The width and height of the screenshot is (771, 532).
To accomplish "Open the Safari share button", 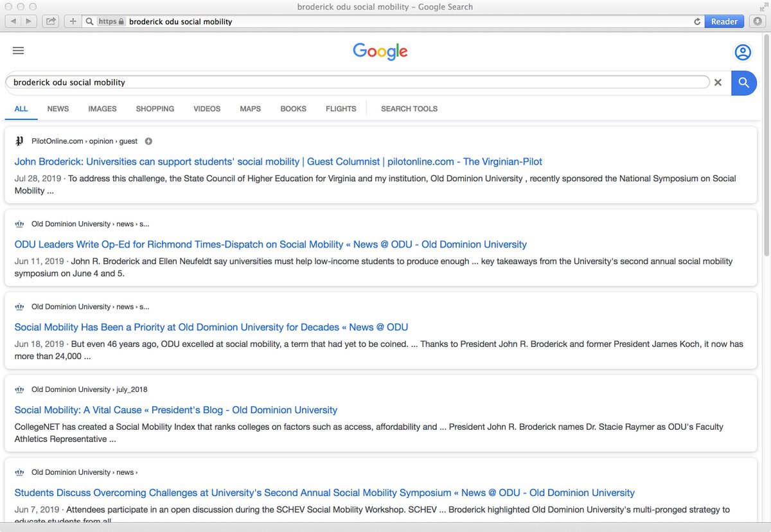I will (51, 21).
